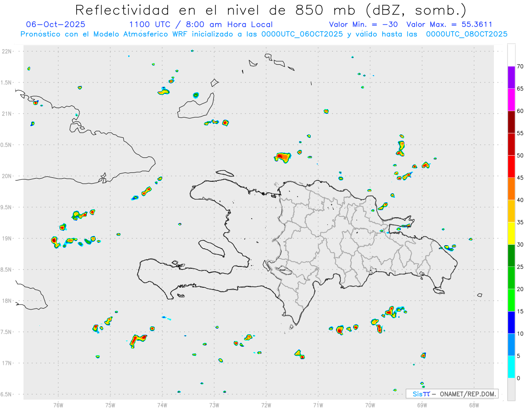Click the '50' value on the colorbar
The image size is (532, 411).
[x=520, y=156]
